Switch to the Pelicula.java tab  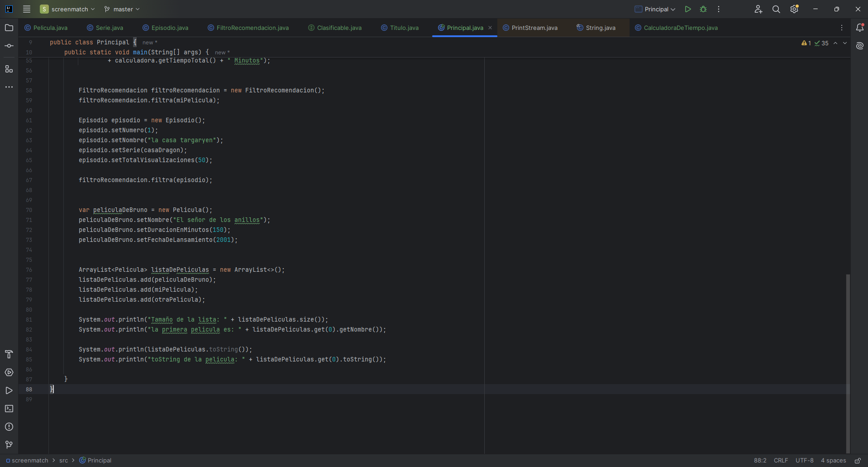pos(46,28)
